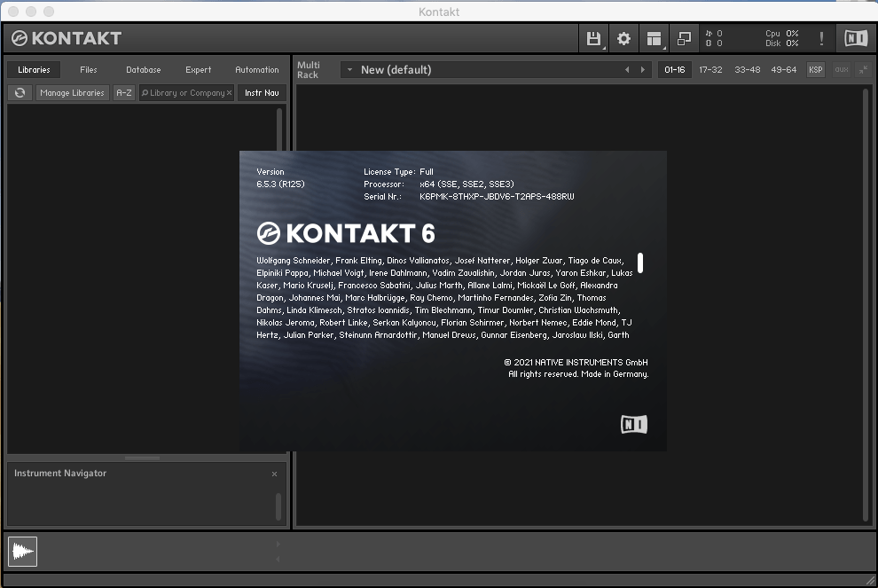Image resolution: width=878 pixels, height=588 pixels.
Task: Click the Disk 0% meter
Action: coord(781,43)
